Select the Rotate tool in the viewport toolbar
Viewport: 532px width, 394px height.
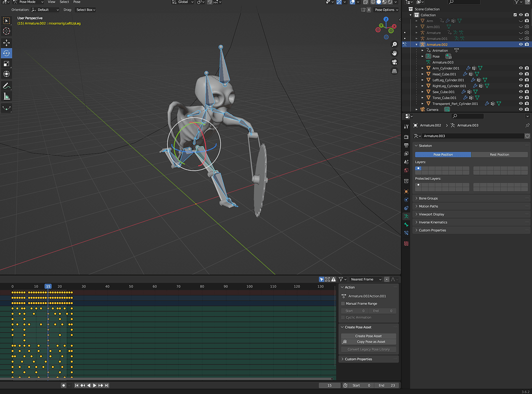(6, 52)
